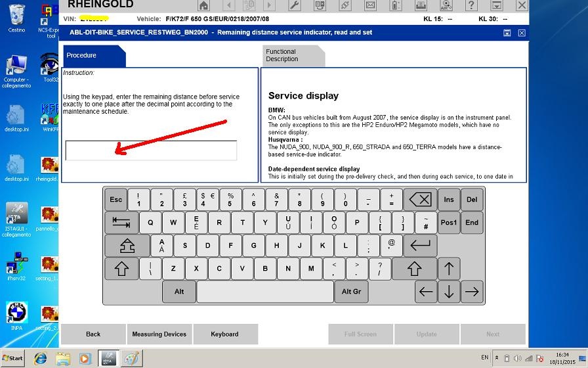Check the battery status icon in toolbar

pos(396,5)
